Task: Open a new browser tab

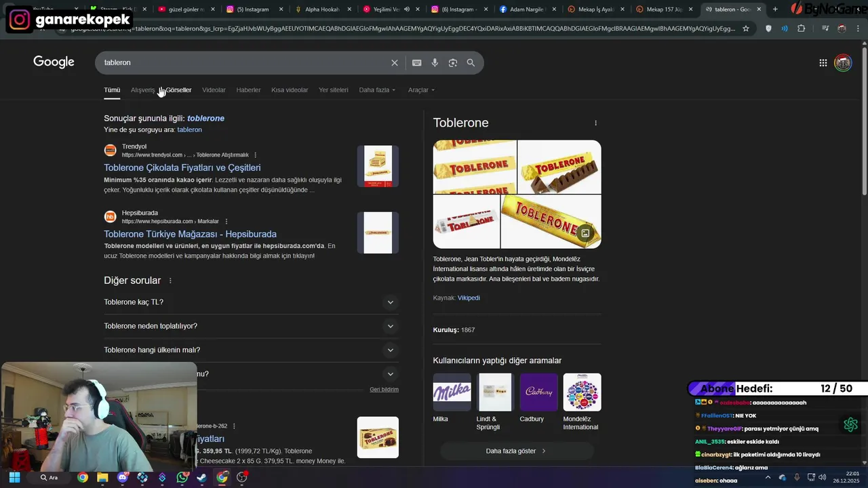Action: pos(775,9)
